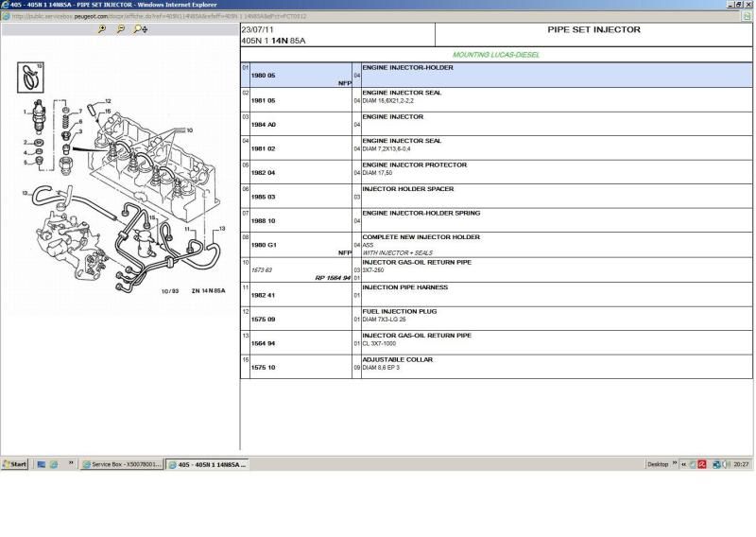
Task: Click the 10/93 date label under diagram
Action: (x=170, y=291)
